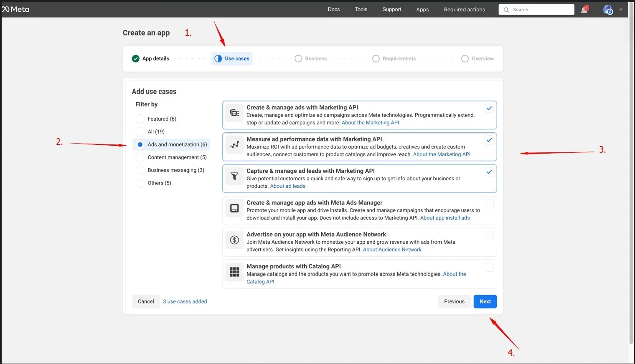Click the Next button

click(x=485, y=301)
